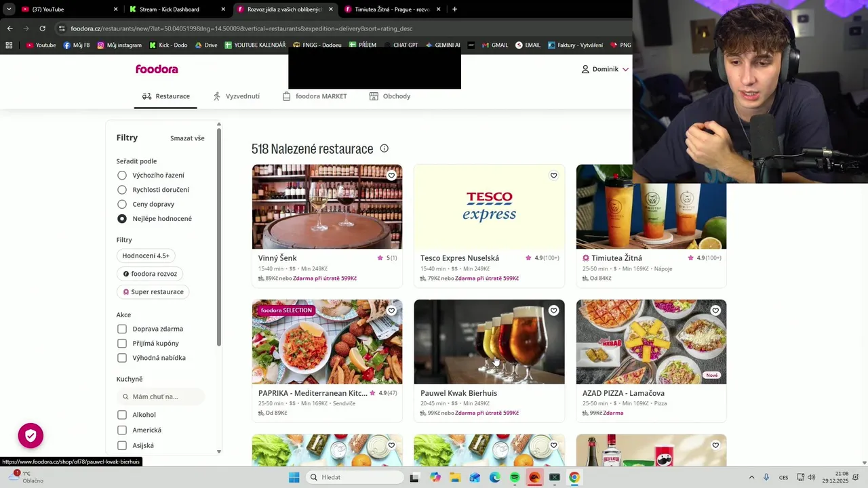Image resolution: width=868 pixels, height=488 pixels.
Task: Favorite PAPRIKA Mediterranean Kitchen with its heart icon
Action: click(391, 310)
